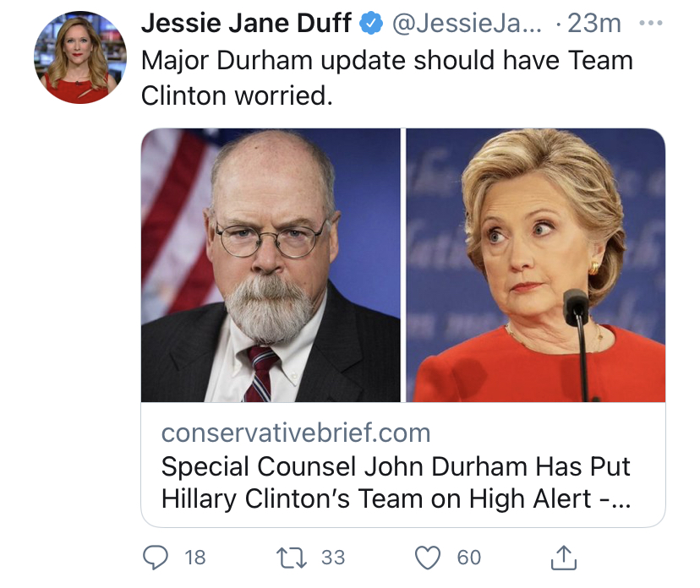
Task: Open the share options with upload icon
Action: 563,558
